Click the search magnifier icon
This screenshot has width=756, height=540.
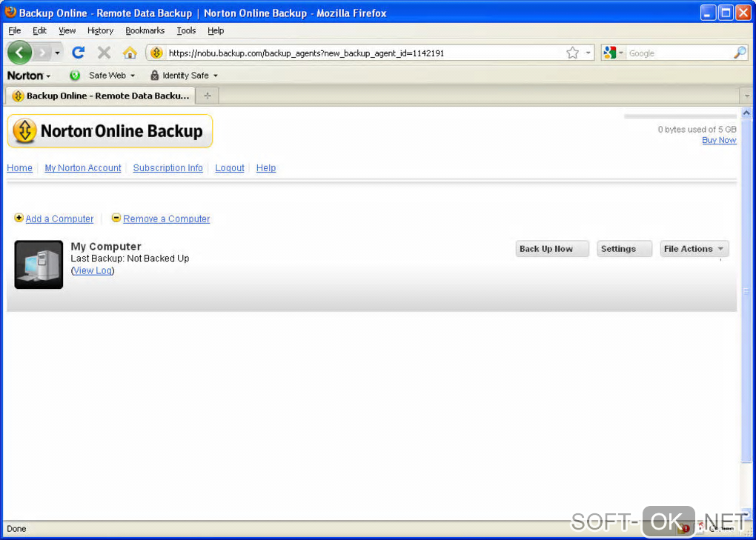(740, 53)
